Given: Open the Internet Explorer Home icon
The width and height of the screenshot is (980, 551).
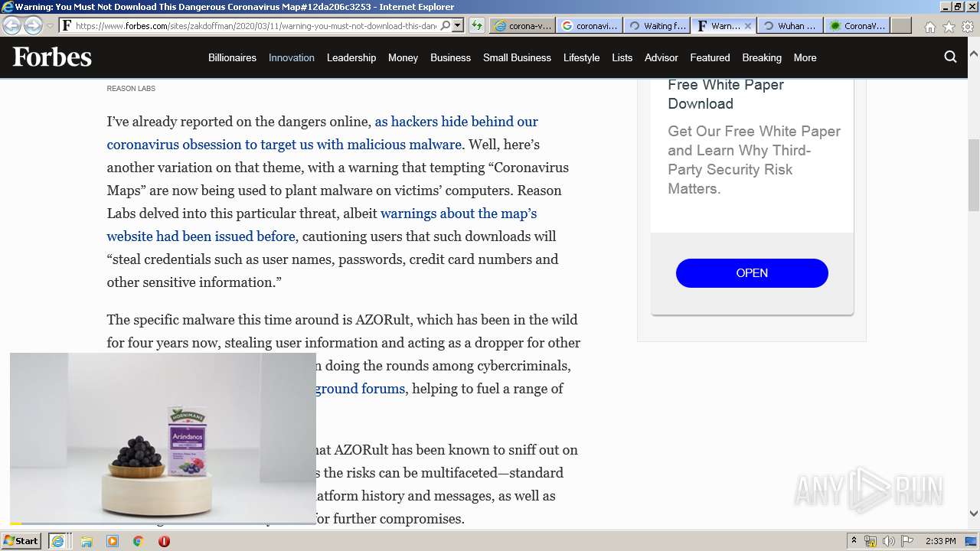Looking at the screenshot, I should coord(929,26).
